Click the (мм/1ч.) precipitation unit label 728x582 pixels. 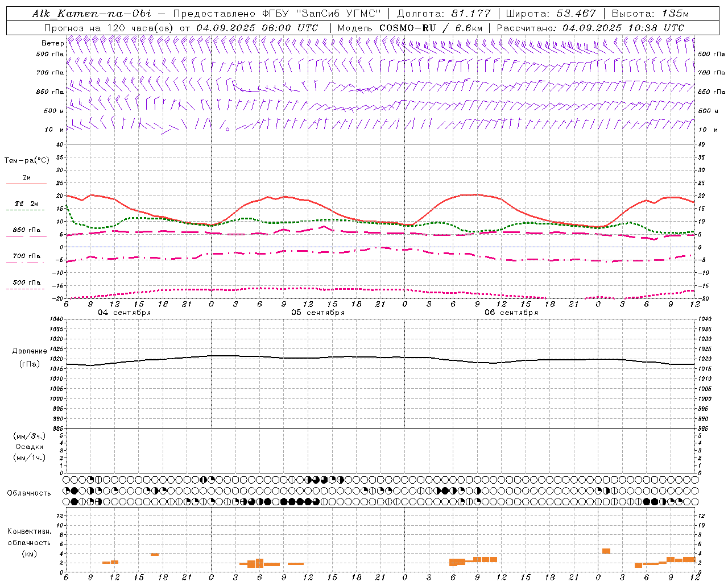pyautogui.click(x=30, y=458)
